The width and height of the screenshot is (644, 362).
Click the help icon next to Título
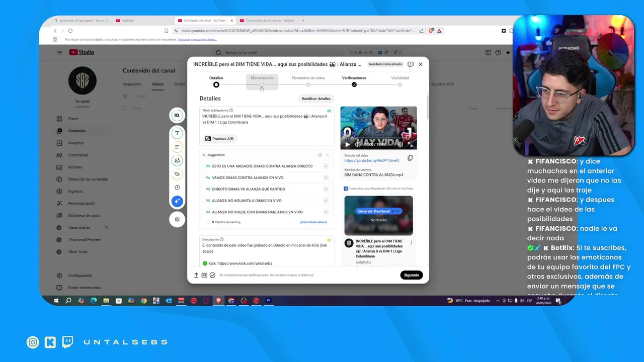click(231, 110)
